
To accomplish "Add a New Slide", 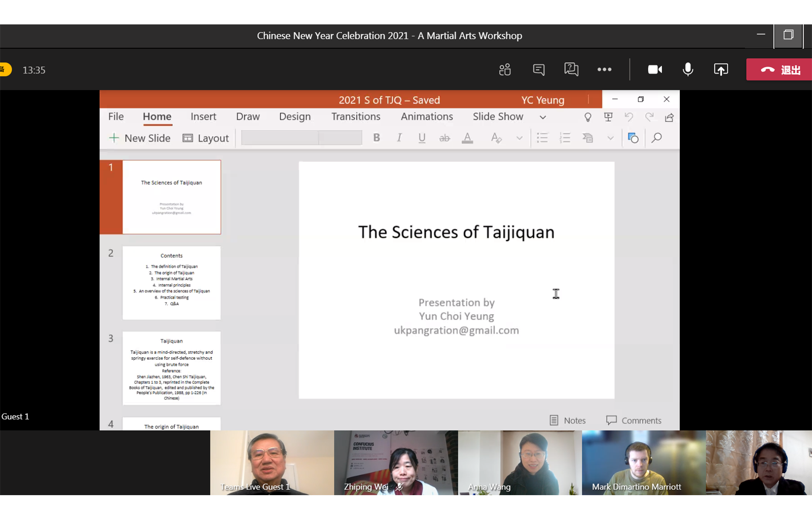I will (x=140, y=138).
